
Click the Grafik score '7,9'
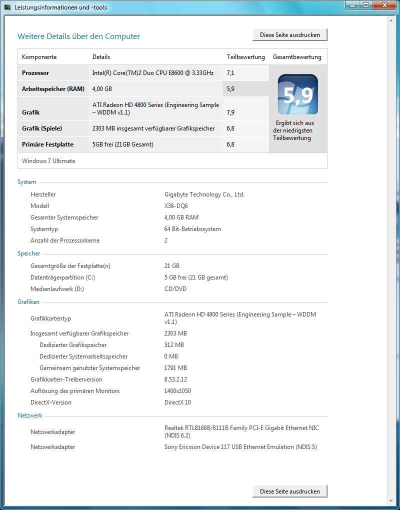pyautogui.click(x=230, y=112)
